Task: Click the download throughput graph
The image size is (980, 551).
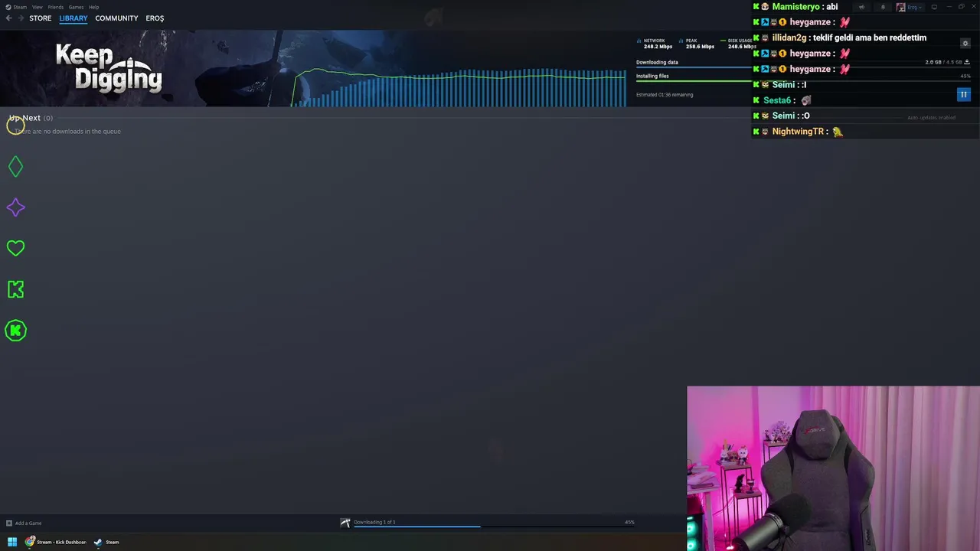Action: (x=459, y=87)
